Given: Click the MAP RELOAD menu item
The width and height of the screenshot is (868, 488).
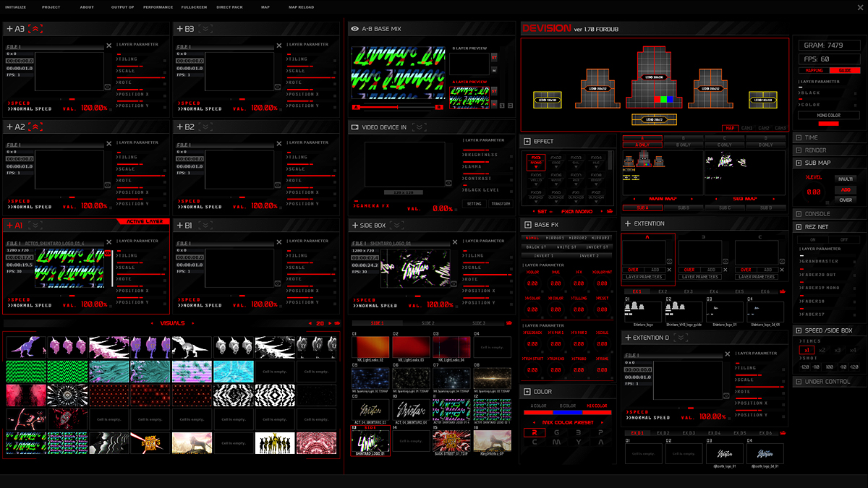Looking at the screenshot, I should (302, 7).
